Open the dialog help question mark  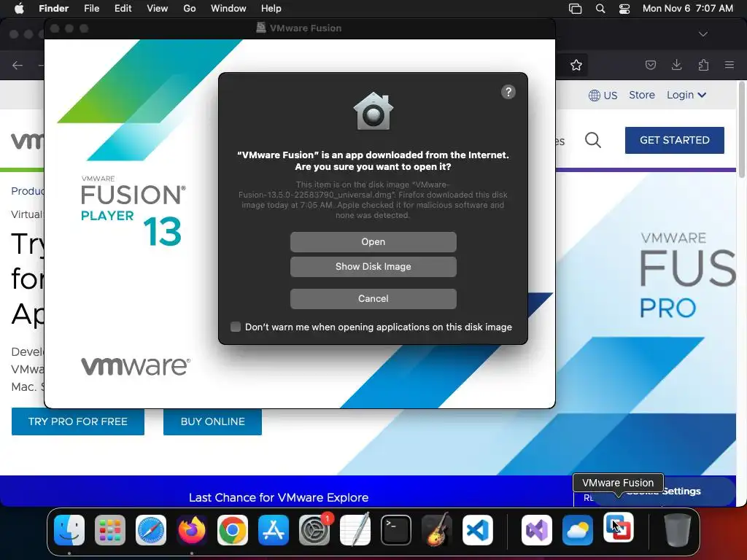(x=508, y=92)
